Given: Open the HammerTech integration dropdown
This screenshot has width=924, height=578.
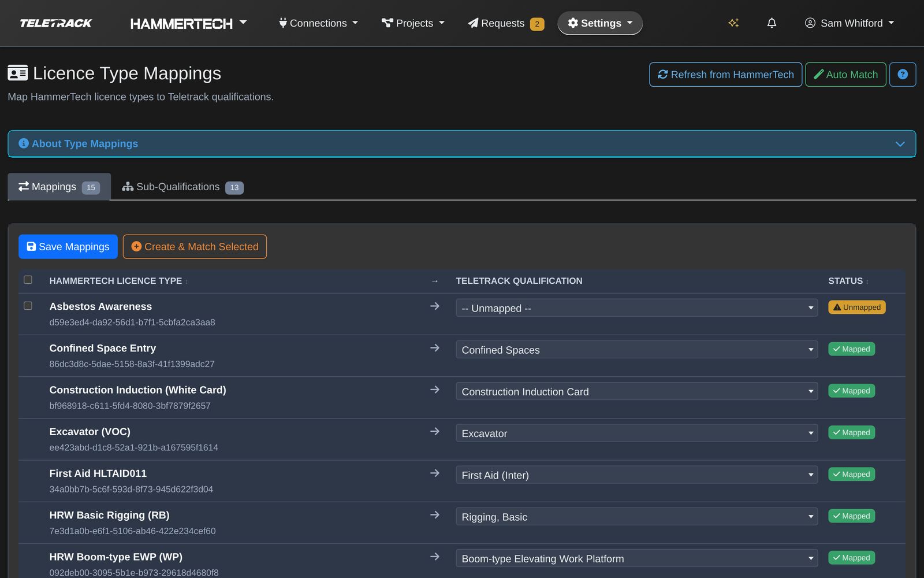Looking at the screenshot, I should (x=188, y=23).
